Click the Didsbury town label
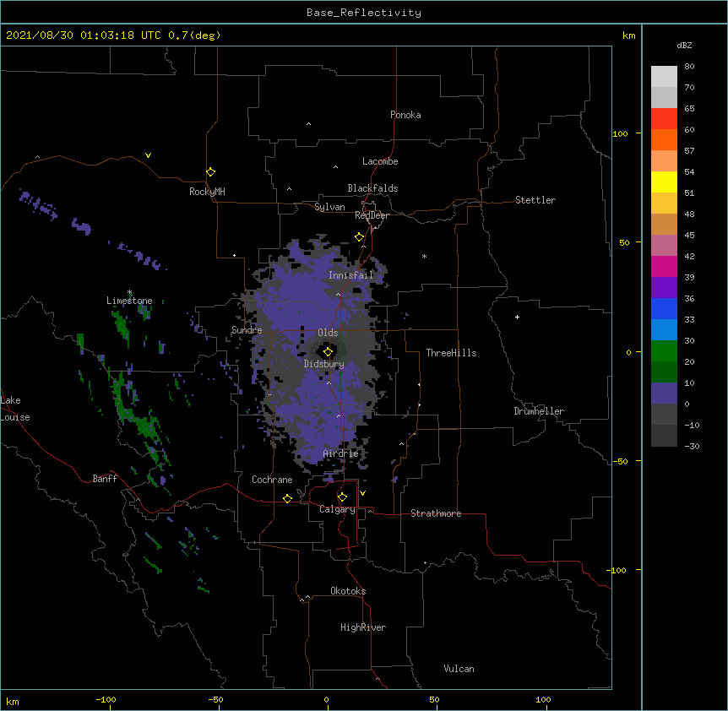This screenshot has height=711, width=728. [324, 364]
